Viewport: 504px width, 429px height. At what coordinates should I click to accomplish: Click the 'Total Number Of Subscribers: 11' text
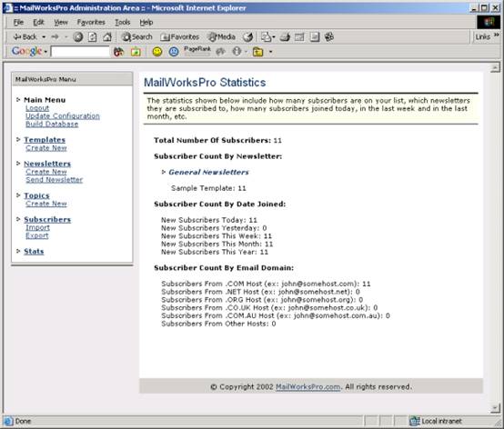coord(217,140)
